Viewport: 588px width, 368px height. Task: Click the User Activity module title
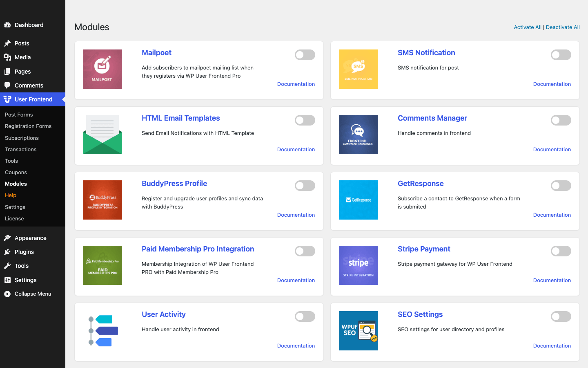(x=164, y=314)
